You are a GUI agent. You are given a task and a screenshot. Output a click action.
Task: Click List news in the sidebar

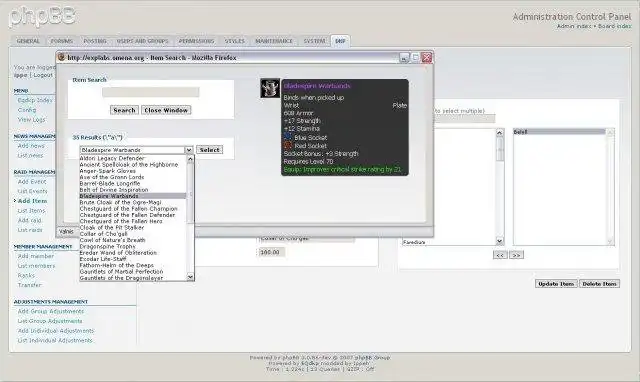coord(30,155)
